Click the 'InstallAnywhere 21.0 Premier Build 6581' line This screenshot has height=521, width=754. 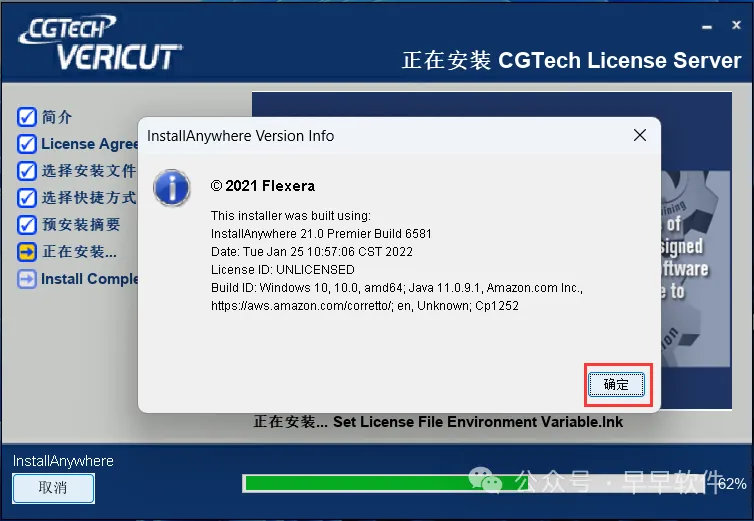(321, 234)
